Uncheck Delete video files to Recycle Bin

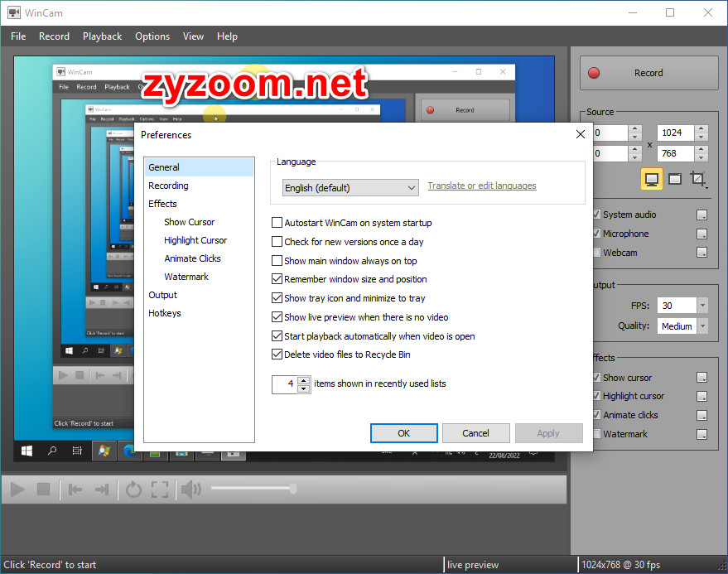pos(277,355)
